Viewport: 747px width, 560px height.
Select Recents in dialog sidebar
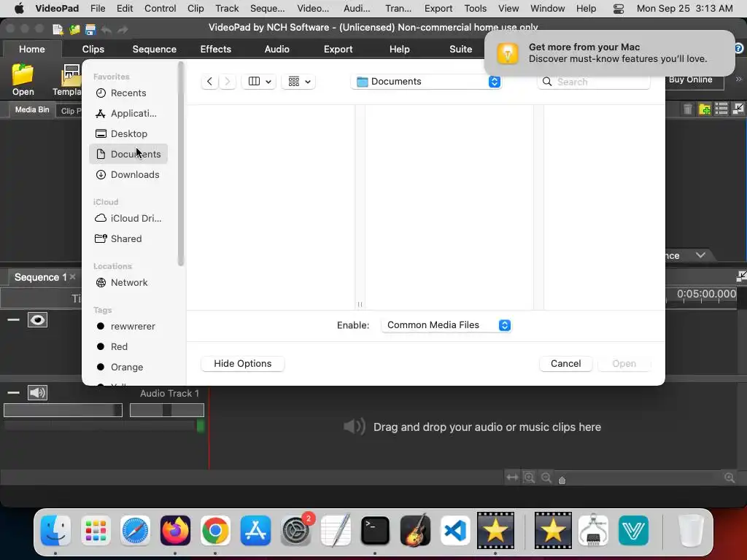coord(128,93)
